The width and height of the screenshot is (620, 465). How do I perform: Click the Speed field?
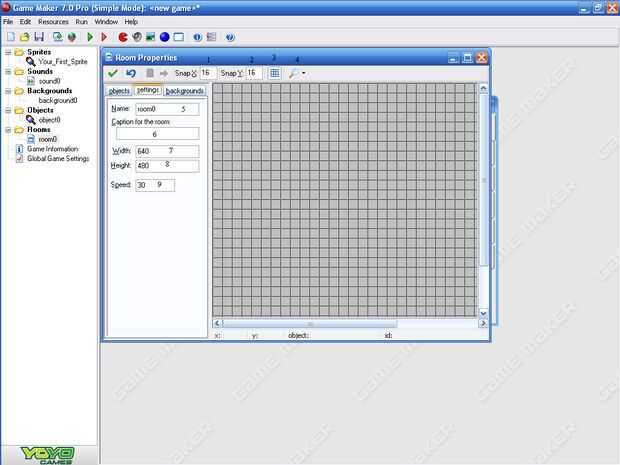pos(155,185)
